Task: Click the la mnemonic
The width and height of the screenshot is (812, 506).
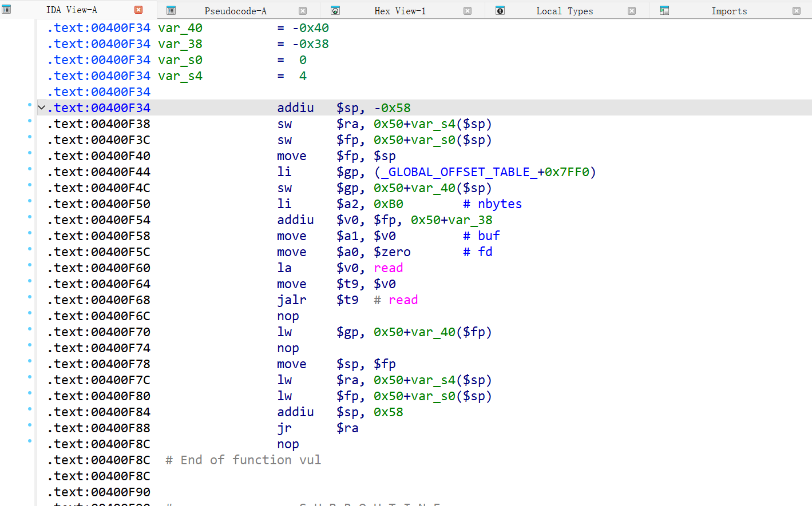Action: (x=284, y=268)
